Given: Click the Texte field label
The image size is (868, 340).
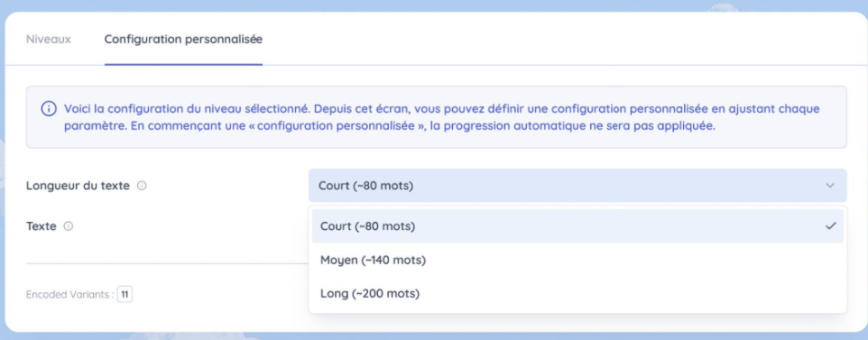Looking at the screenshot, I should pos(42,226).
